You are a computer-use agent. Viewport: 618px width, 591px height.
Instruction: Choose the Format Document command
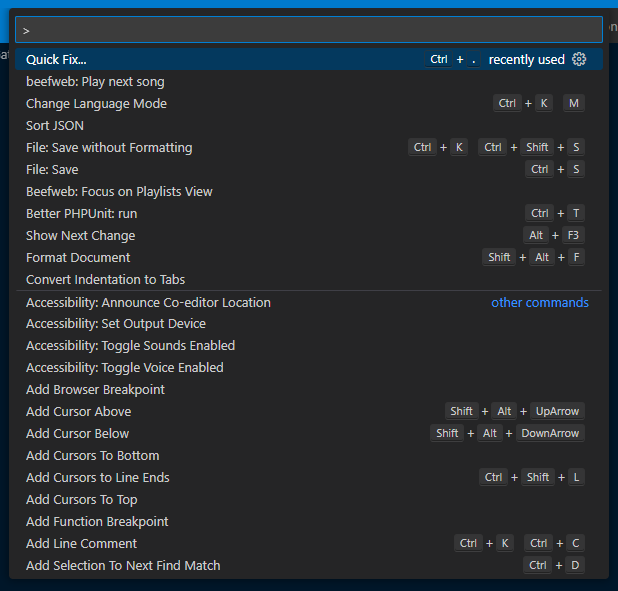tap(78, 258)
